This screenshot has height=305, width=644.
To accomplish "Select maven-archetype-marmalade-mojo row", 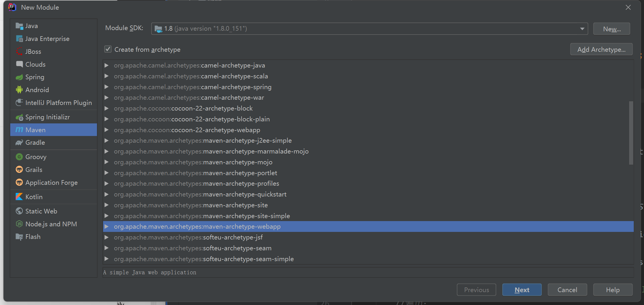I will pyautogui.click(x=368, y=151).
